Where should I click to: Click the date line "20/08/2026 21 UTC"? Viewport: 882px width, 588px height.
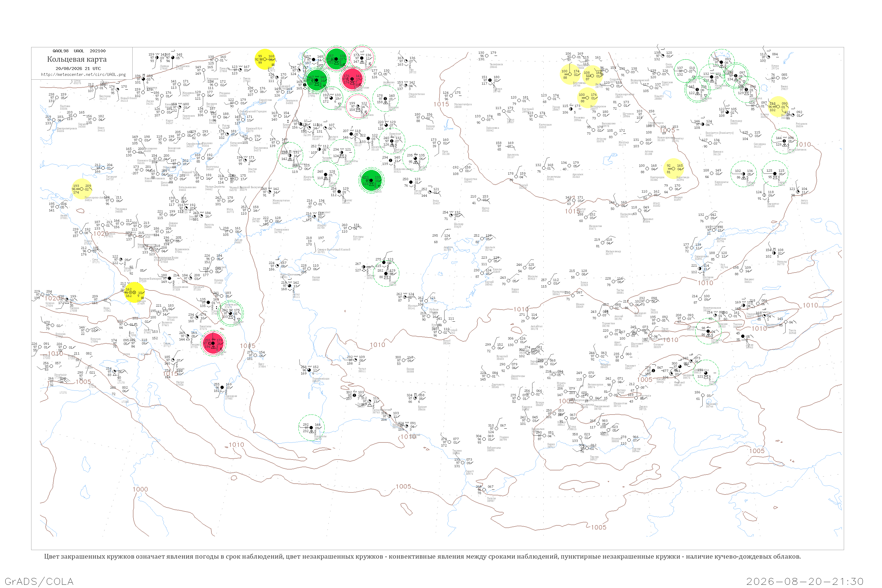pyautogui.click(x=78, y=69)
